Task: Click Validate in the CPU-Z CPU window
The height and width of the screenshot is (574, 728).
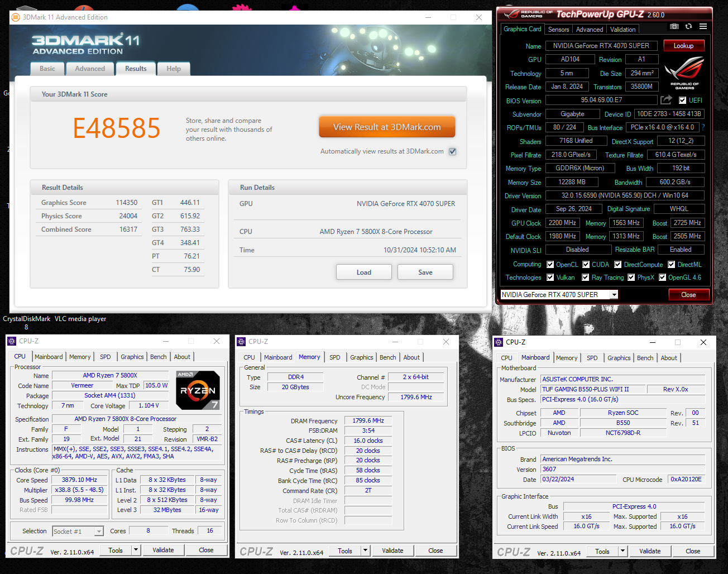Action: (x=164, y=550)
